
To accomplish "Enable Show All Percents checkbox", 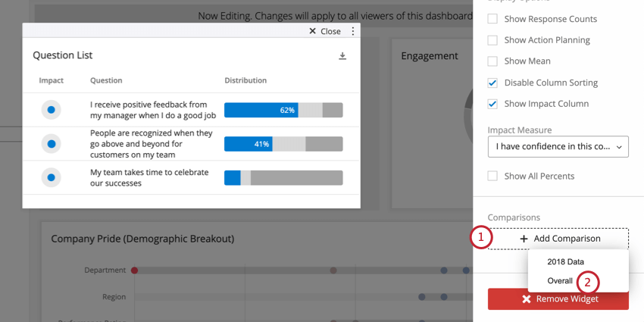I will (492, 177).
